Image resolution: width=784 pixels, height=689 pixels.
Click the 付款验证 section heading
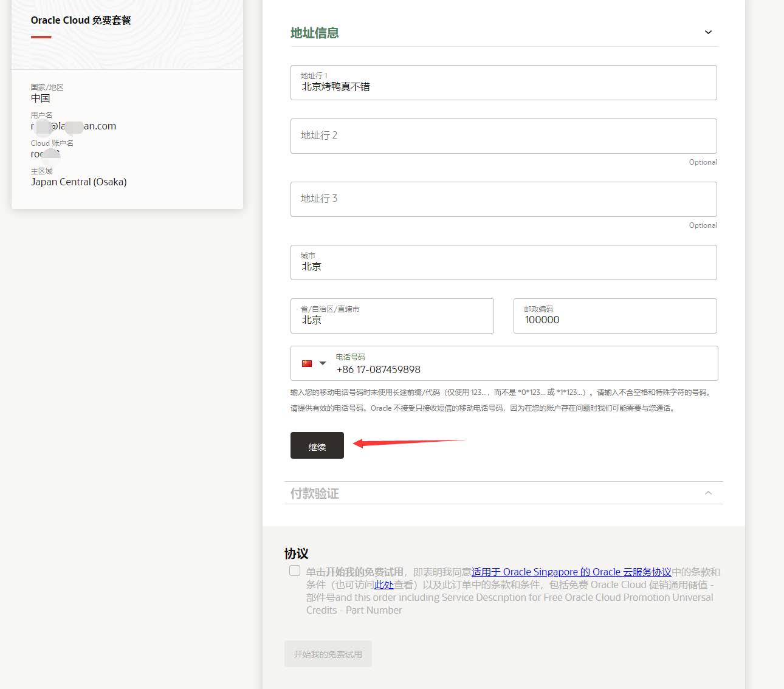314,493
